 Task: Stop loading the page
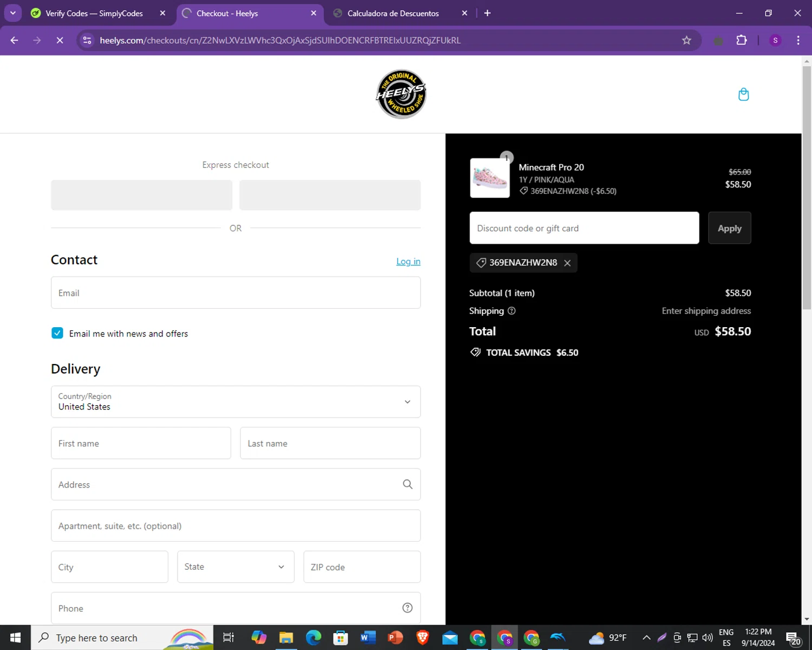pos(60,40)
